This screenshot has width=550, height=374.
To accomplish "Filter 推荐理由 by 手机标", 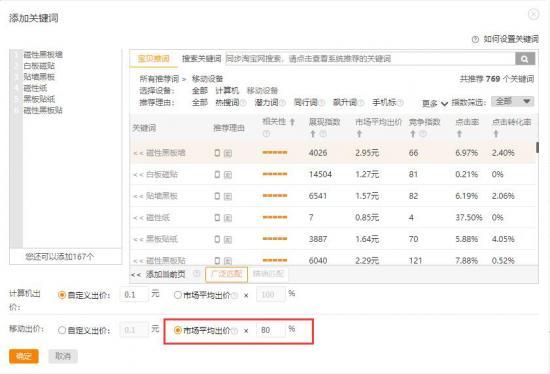I will (x=384, y=102).
